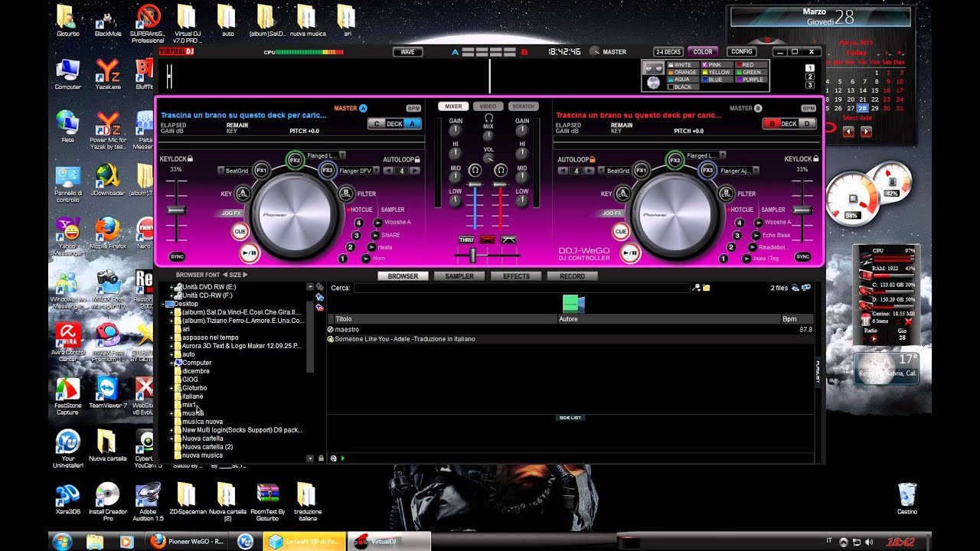The height and width of the screenshot is (551, 980).
Task: Click the right headphone cue icon in mixer
Action: tap(501, 170)
